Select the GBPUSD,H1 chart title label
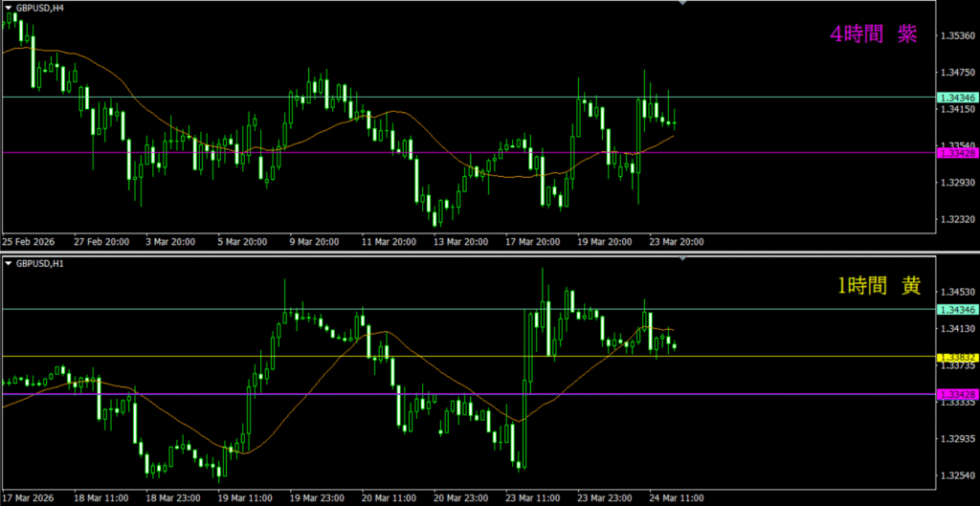Viewport: 980px width, 506px height. pos(36,263)
